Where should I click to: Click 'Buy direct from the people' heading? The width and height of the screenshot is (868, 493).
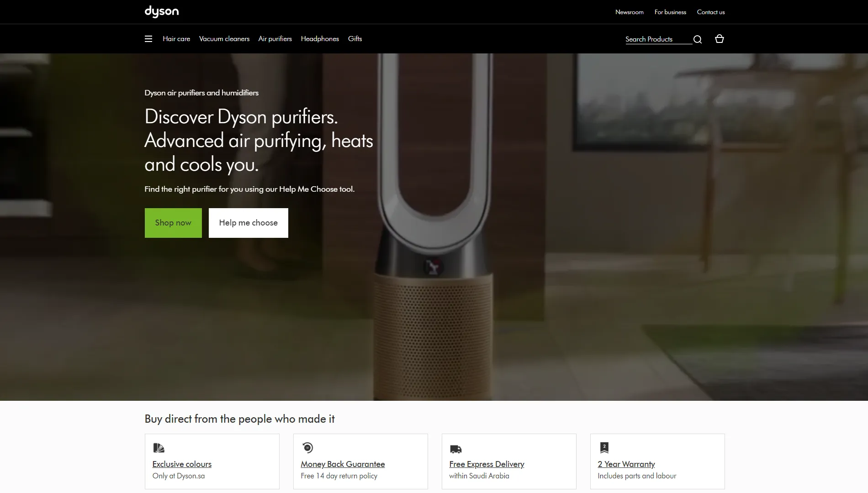pos(239,419)
